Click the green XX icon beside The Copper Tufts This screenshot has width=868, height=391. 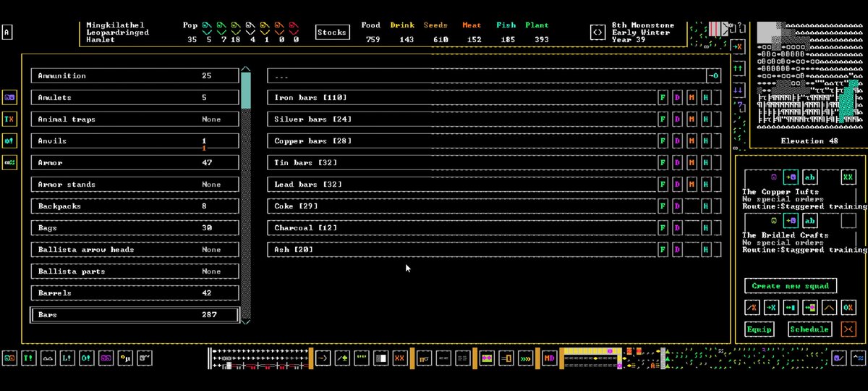coord(848,177)
